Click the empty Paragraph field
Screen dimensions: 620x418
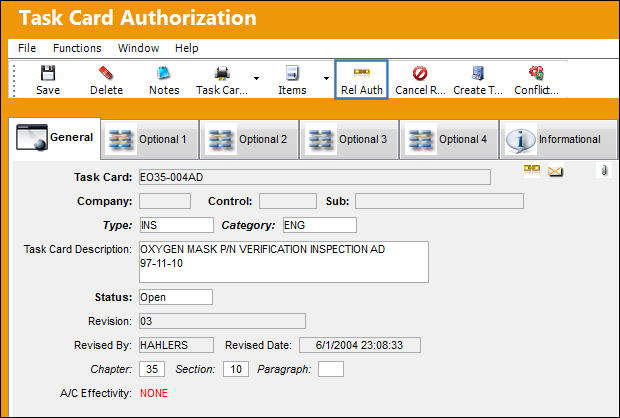click(331, 369)
